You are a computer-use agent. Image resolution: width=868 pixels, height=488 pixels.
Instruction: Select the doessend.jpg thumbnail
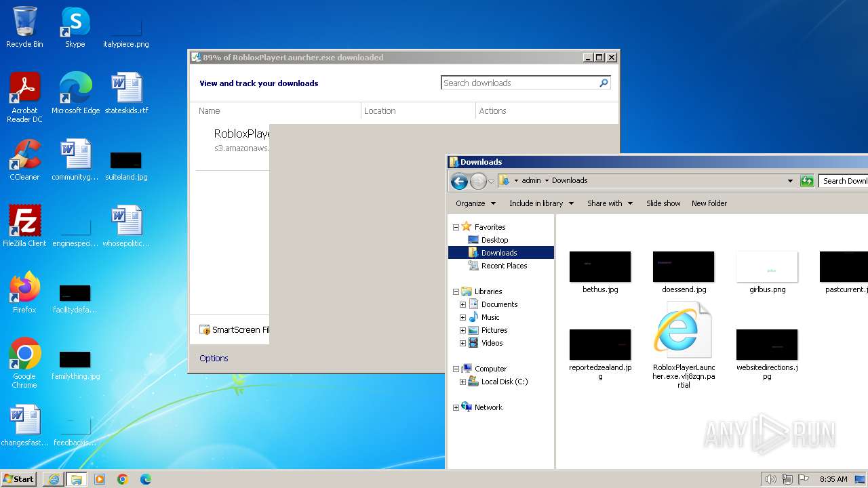pos(684,267)
